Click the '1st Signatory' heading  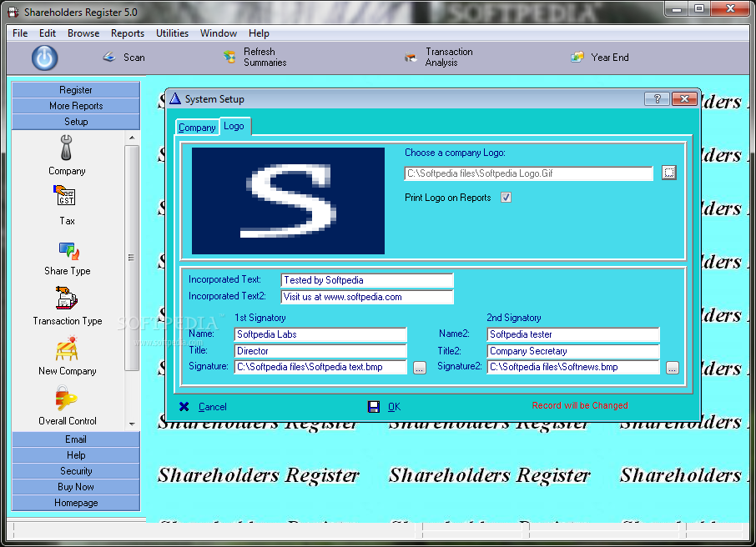[x=260, y=318]
